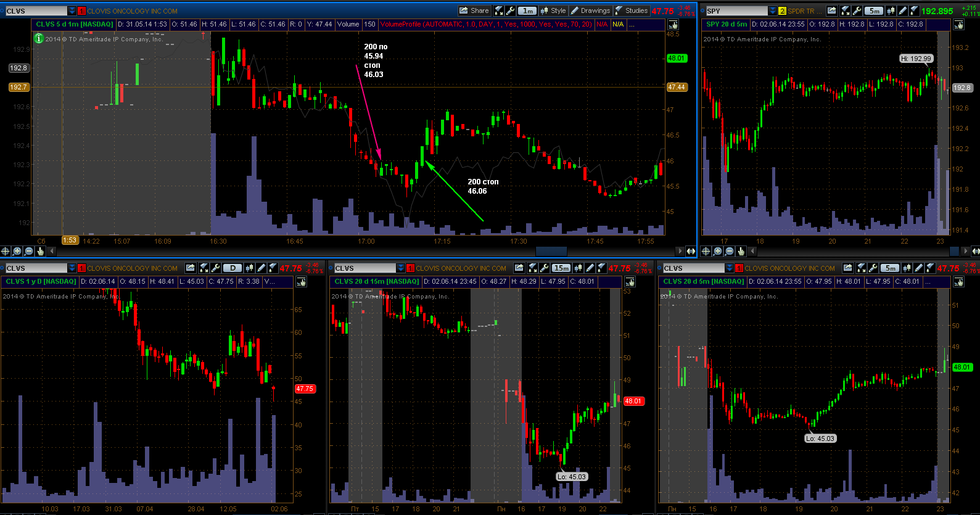Click scrollbar thumb under SPY chart
Image resolution: width=980 pixels, height=515 pixels.
(x=954, y=251)
